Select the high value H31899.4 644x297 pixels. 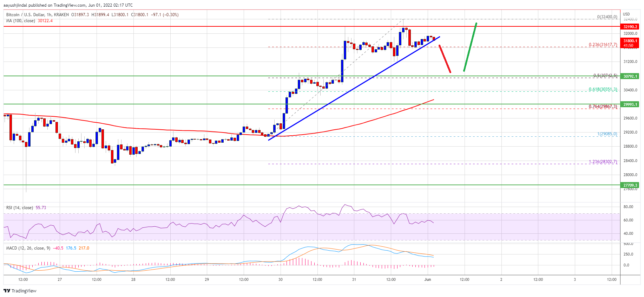[100, 15]
